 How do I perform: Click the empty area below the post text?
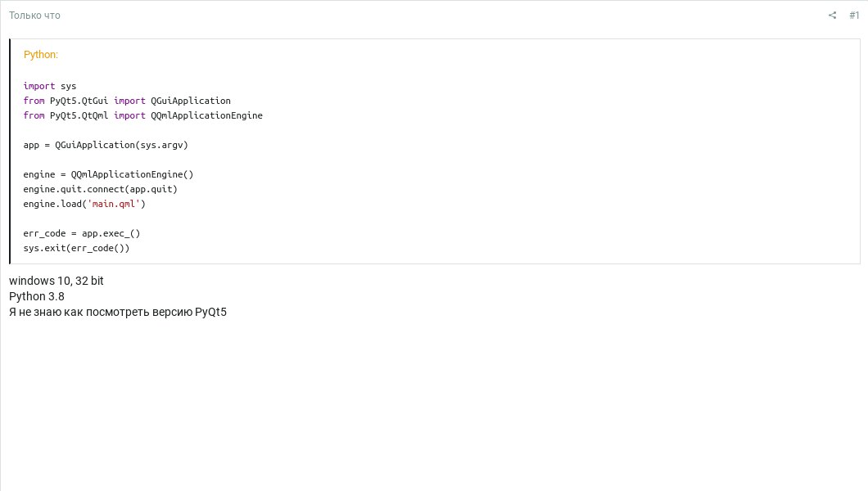coord(434,401)
